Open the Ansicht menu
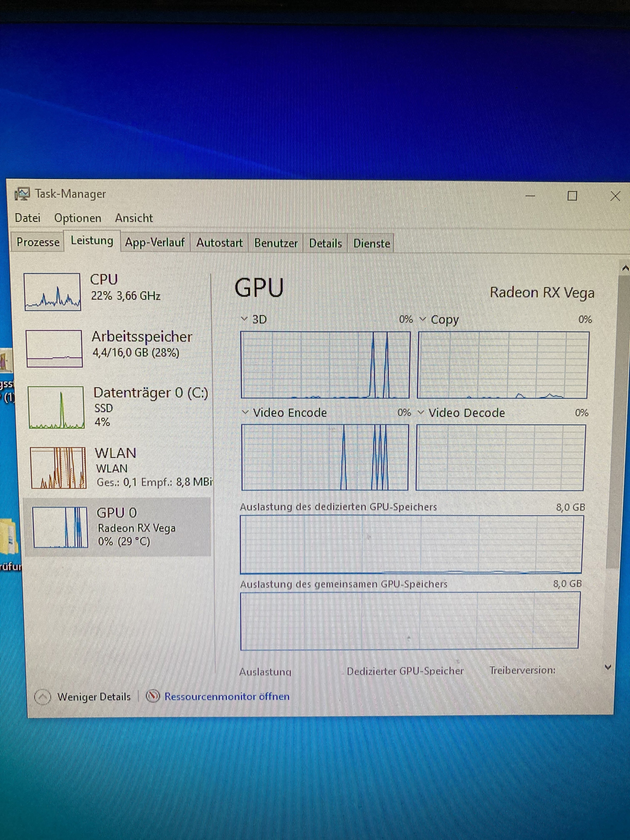Screen dimensions: 630x840 pos(134,218)
